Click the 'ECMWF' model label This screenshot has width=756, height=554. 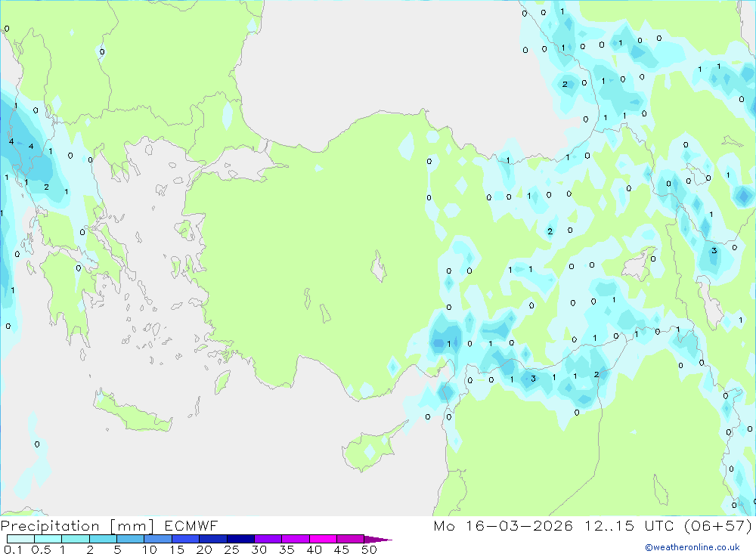(191, 525)
